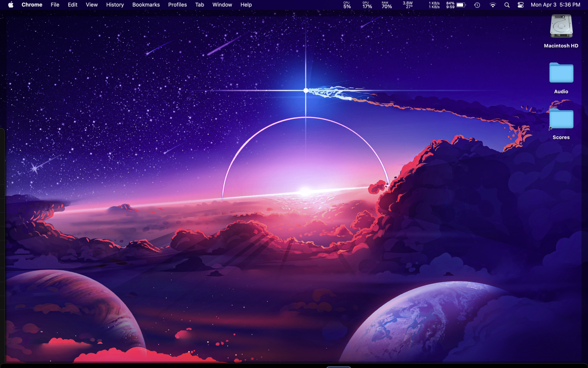This screenshot has height=368, width=588.
Task: Open the Chrome application menu
Action: tap(32, 5)
